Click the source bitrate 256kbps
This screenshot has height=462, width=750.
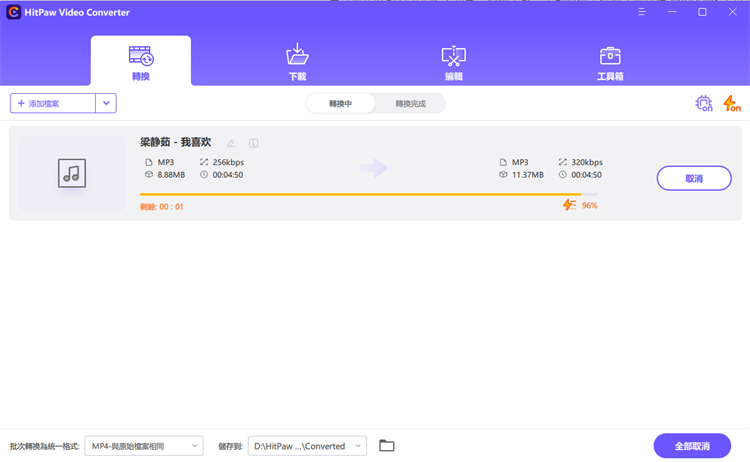228,162
